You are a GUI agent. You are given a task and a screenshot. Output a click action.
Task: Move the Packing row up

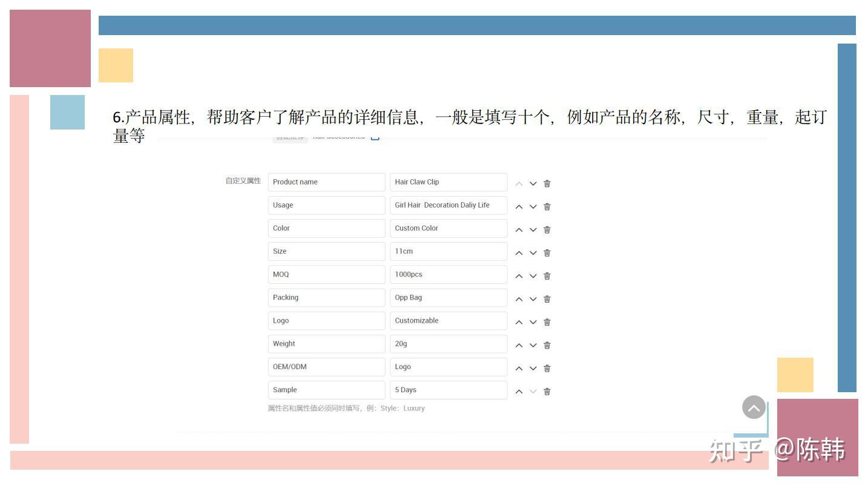click(x=519, y=299)
